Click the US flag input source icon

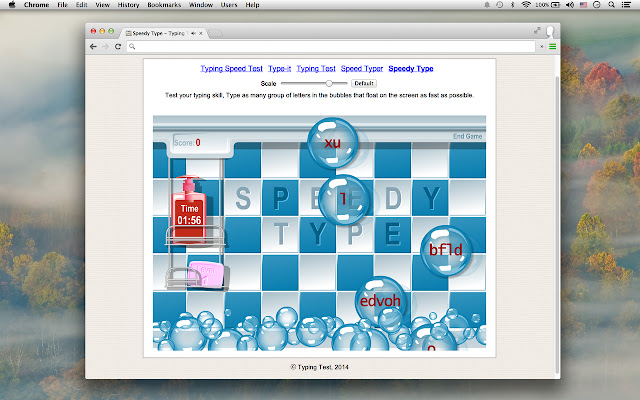click(583, 5)
